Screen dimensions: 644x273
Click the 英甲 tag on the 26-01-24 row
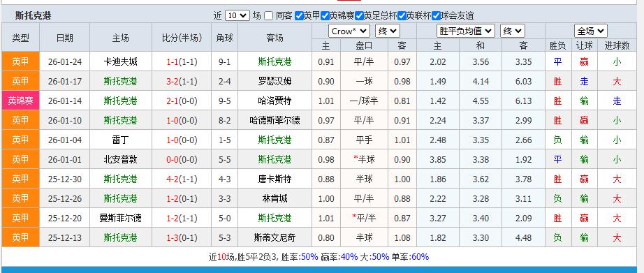coord(20,62)
